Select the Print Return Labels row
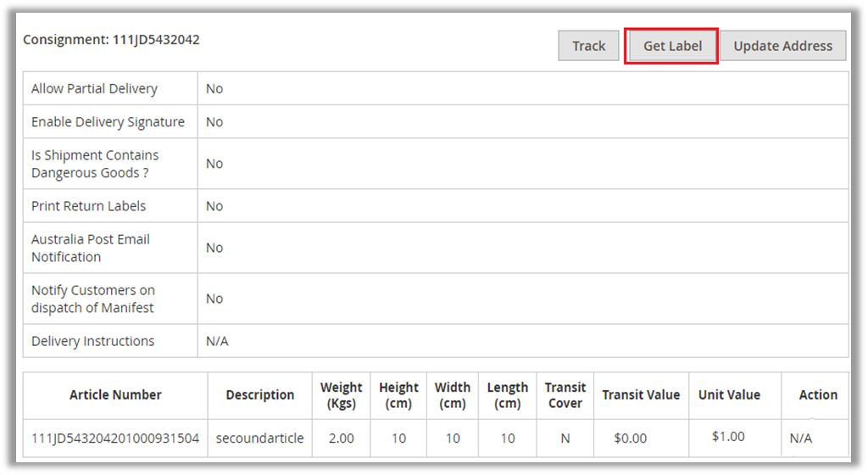 tap(88, 206)
